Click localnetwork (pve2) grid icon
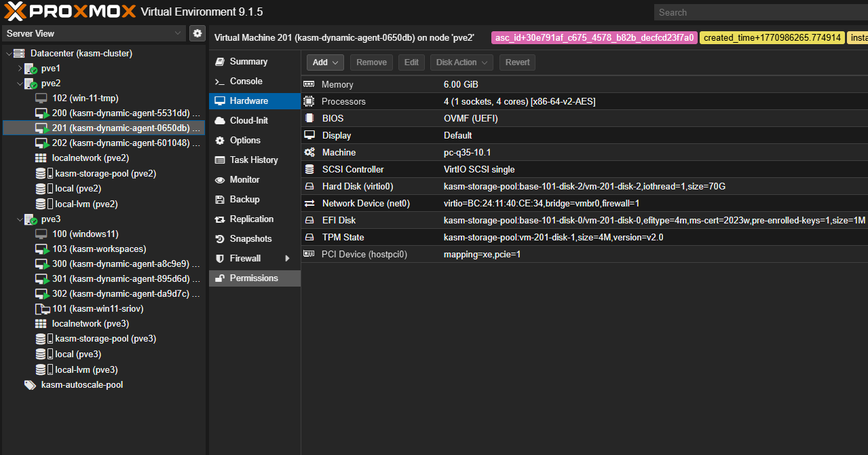 coord(41,158)
